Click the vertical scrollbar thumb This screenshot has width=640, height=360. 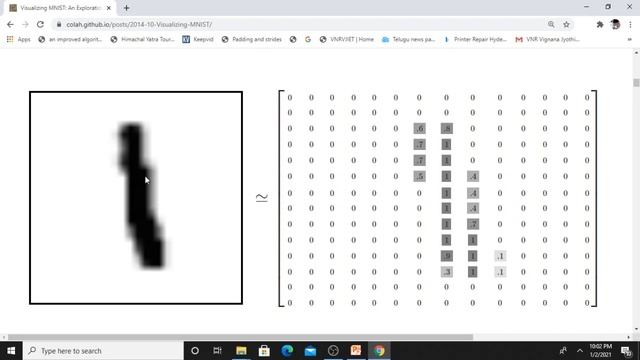pos(636,82)
